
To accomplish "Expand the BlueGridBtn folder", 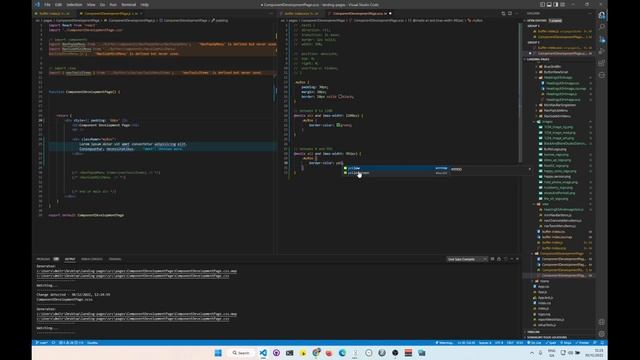I will (552, 67).
